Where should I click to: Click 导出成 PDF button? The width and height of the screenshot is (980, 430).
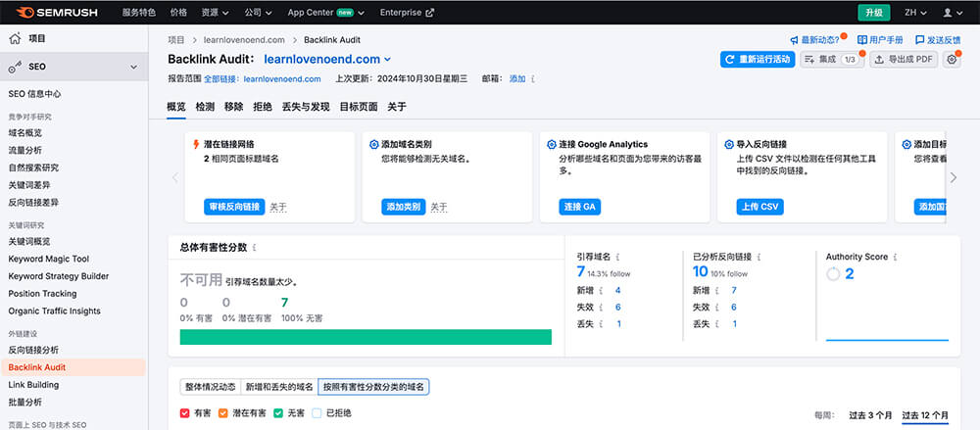904,60
